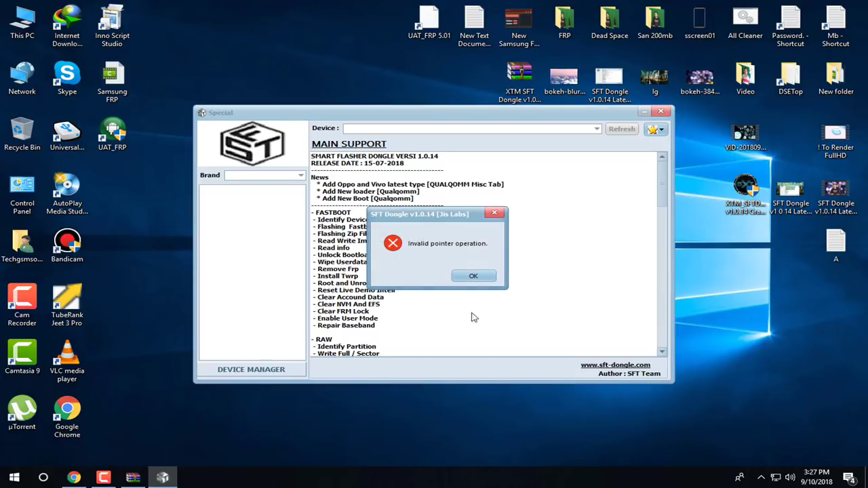The image size is (868, 488).
Task: Open Skype desktop icon
Action: [67, 79]
